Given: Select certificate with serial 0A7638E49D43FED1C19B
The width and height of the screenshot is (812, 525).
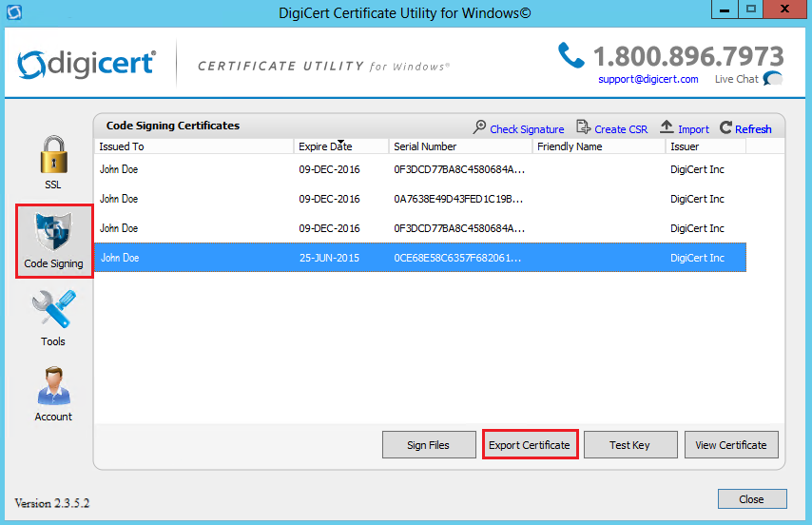Looking at the screenshot, I should [458, 199].
